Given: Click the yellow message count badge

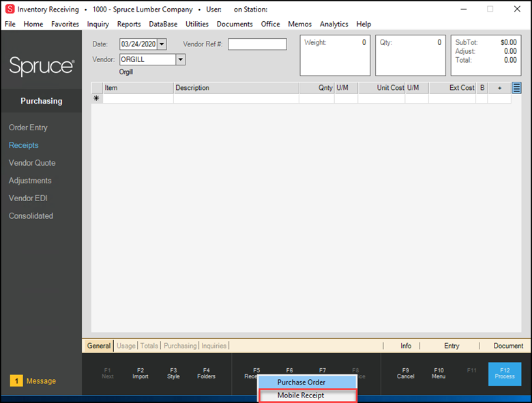Looking at the screenshot, I should click(x=16, y=380).
